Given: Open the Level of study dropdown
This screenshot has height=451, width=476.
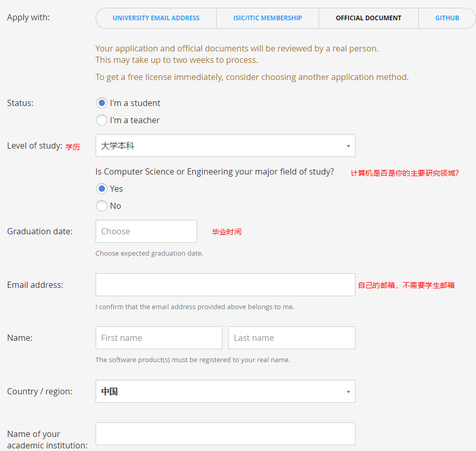Looking at the screenshot, I should pos(218,146).
